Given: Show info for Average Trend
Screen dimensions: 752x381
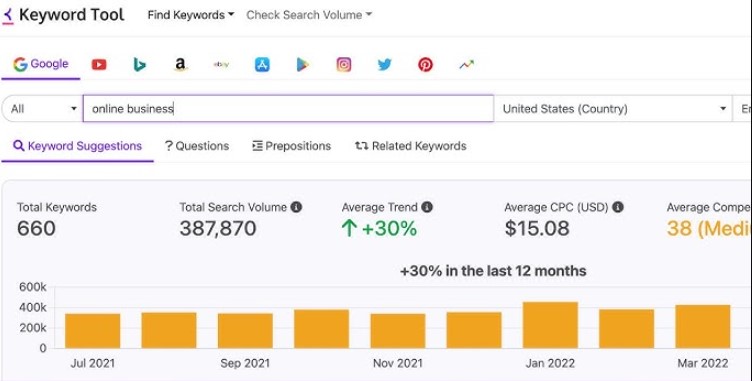Looking at the screenshot, I should (x=427, y=207).
